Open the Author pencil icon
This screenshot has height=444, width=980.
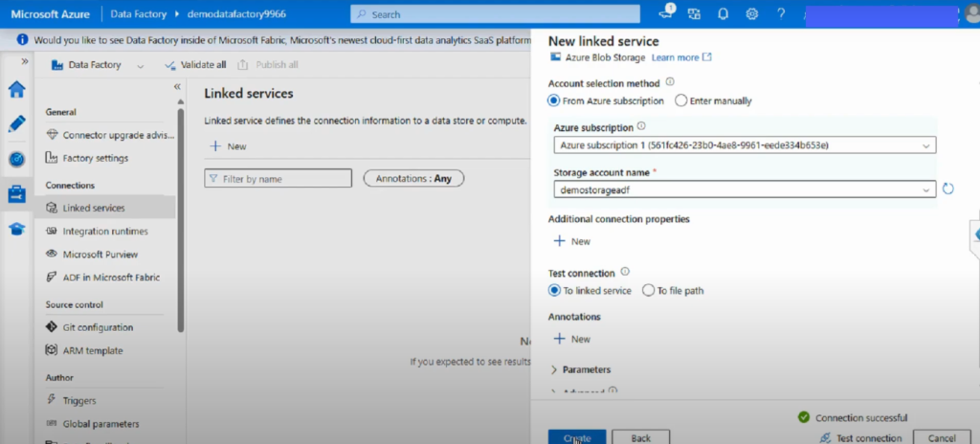[x=17, y=123]
